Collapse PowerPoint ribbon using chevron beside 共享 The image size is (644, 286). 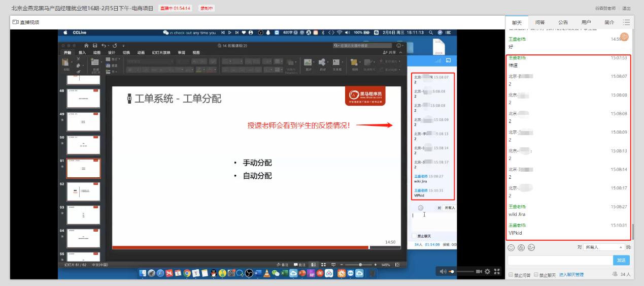(401, 52)
